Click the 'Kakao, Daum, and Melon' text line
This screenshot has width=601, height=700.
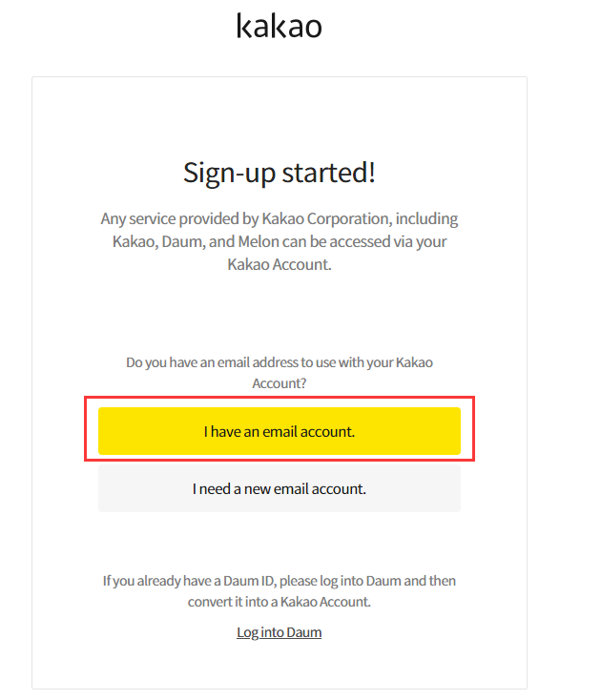(x=280, y=241)
